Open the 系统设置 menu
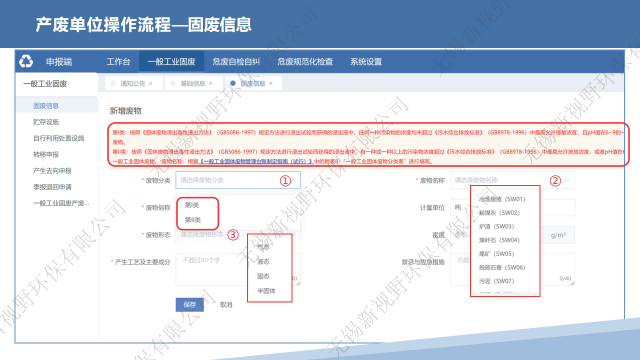Viewport: 640px width, 360px height. coord(366,62)
